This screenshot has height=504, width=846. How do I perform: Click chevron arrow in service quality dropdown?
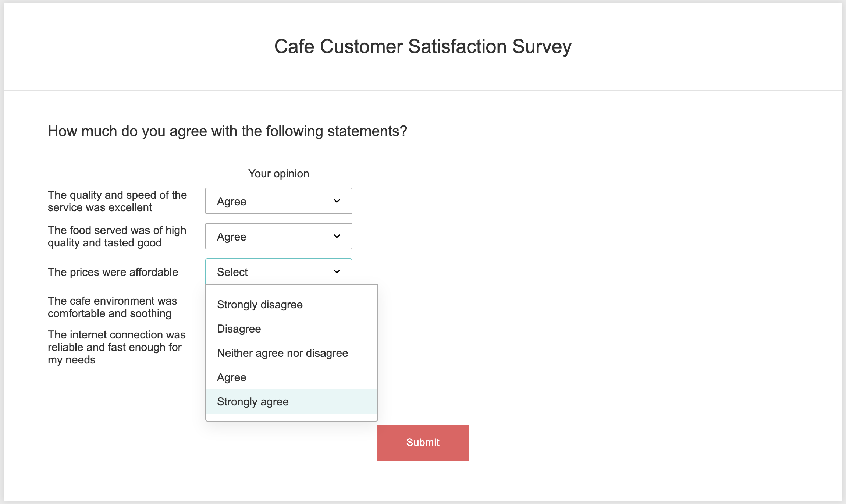337,201
